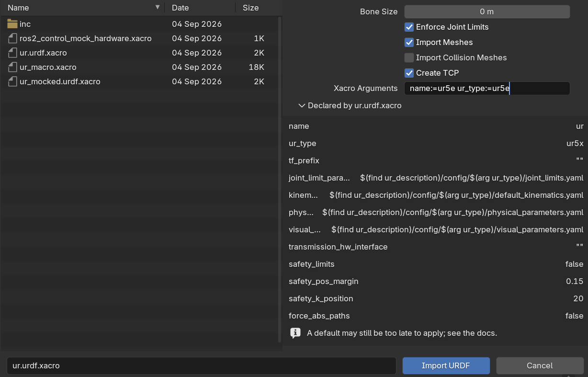Click the safety_limits argument row
The image size is (588, 377).
coord(436,264)
